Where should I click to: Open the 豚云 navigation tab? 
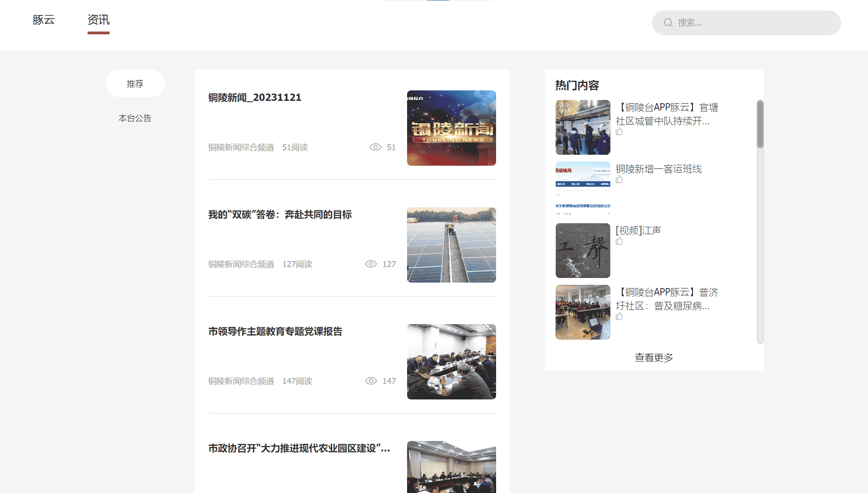point(44,20)
